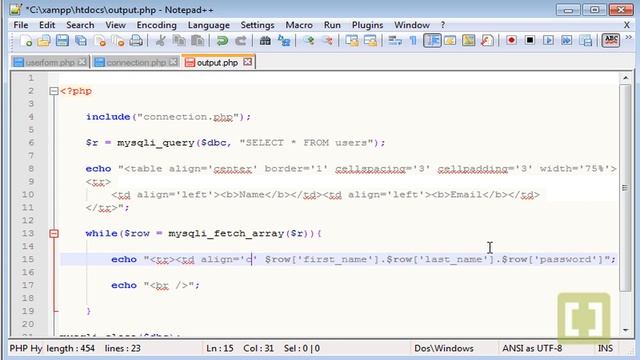Viewport: 640px width, 360px height.
Task: Open the Run menu
Action: pos(332,25)
